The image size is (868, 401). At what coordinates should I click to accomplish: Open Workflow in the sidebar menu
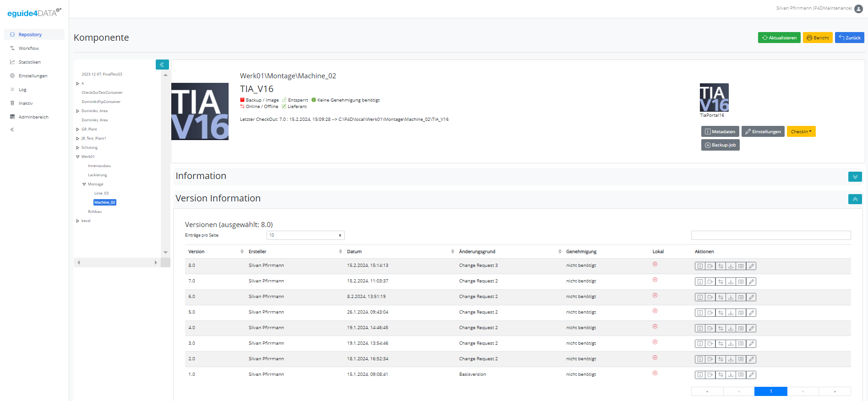click(28, 49)
